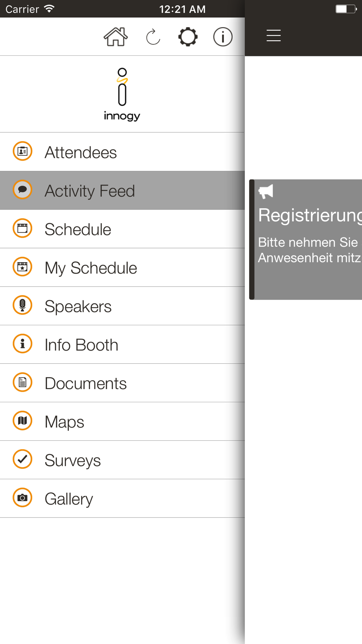The height and width of the screenshot is (644, 362).
Task: Tap the innogy logo
Action: coord(122,94)
